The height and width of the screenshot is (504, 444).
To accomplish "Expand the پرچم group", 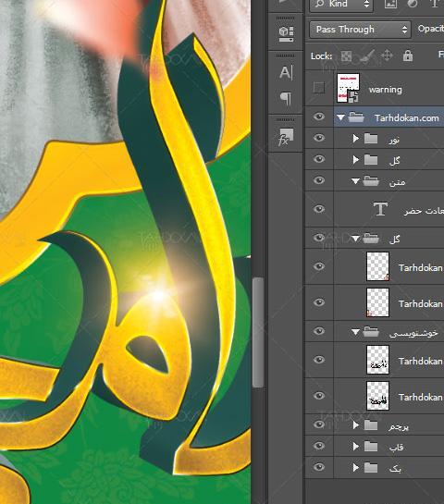I will coord(355,424).
